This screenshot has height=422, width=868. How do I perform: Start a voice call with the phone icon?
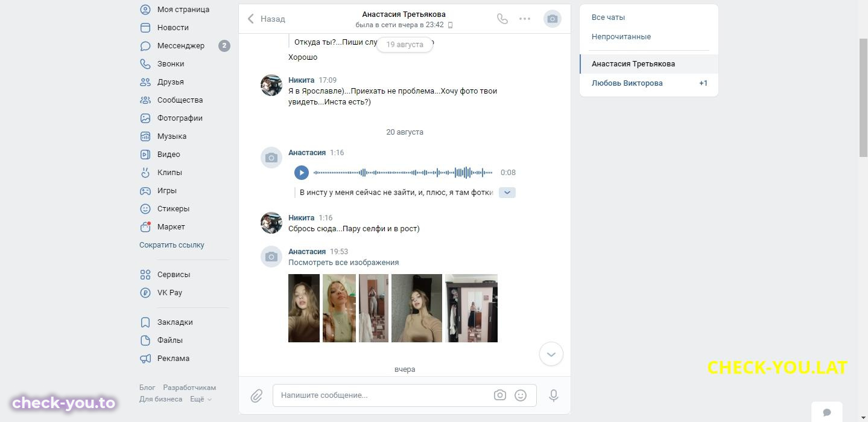502,19
